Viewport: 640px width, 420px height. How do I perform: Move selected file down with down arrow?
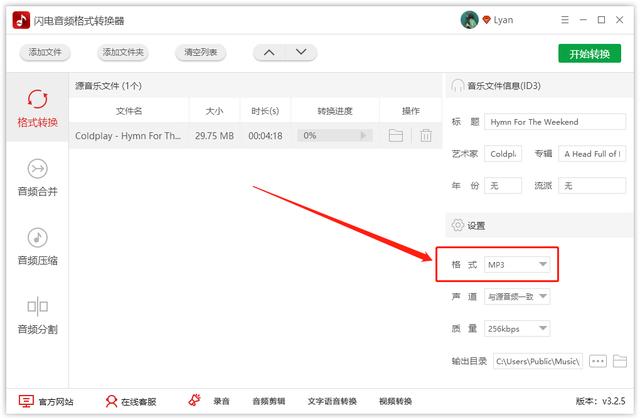[x=301, y=52]
